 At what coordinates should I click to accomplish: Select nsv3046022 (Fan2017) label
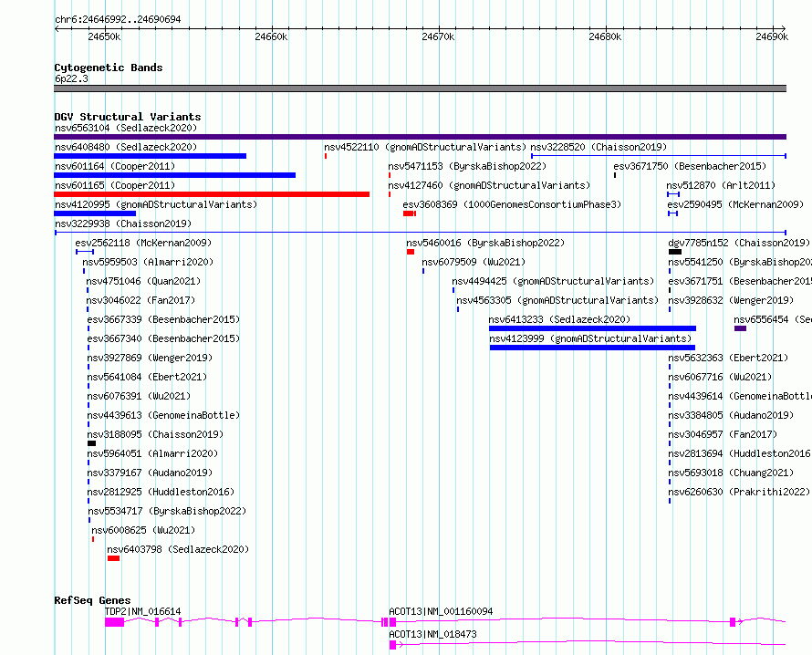point(141,300)
